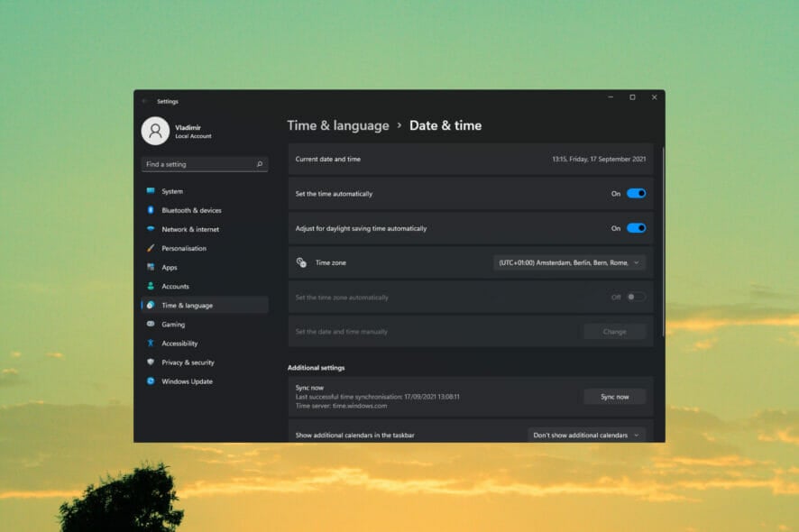The width and height of the screenshot is (799, 532).
Task: Click the Accessibility figure icon
Action: [x=151, y=343]
